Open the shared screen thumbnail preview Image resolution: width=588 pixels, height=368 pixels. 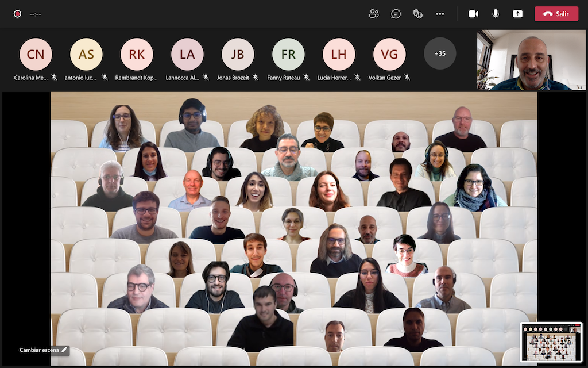point(551,342)
